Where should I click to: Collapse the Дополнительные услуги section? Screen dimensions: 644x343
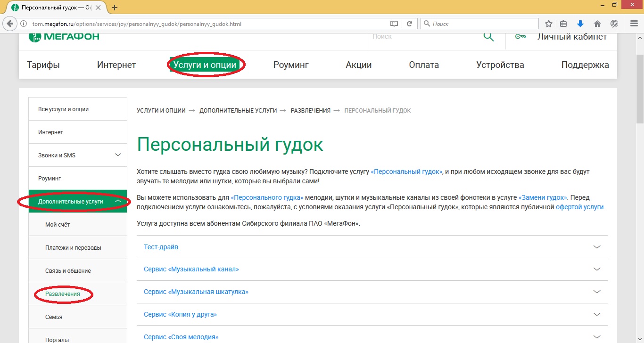[118, 201]
